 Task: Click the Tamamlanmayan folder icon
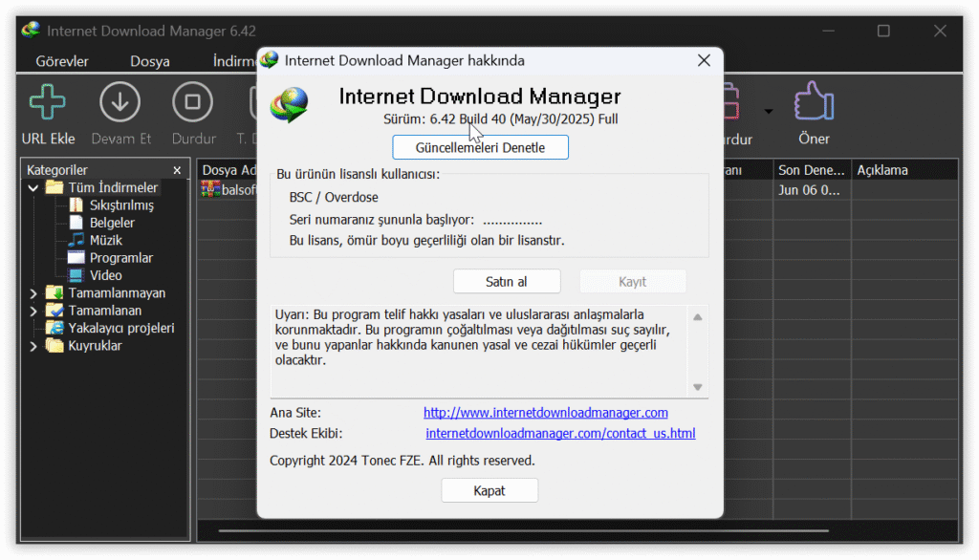point(54,292)
